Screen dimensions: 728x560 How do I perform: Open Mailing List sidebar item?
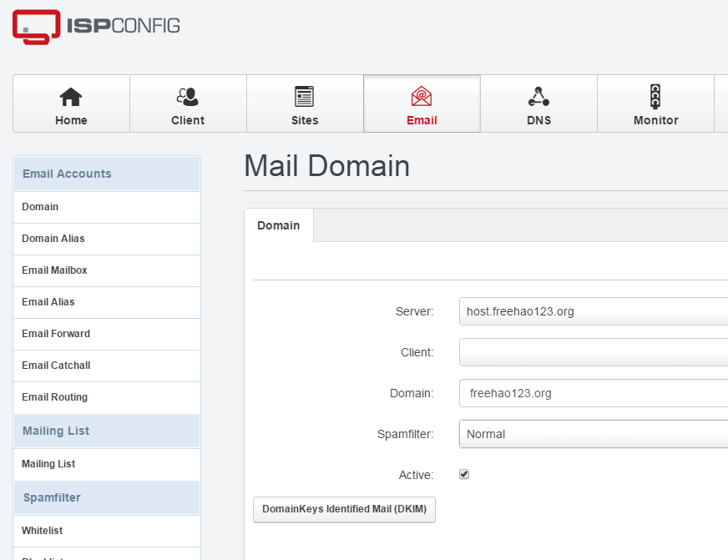pos(48,464)
